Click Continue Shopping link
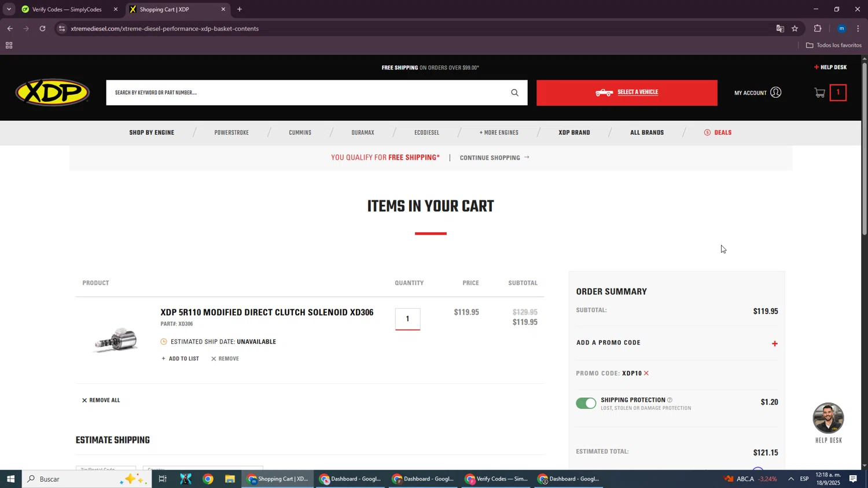 pyautogui.click(x=495, y=158)
